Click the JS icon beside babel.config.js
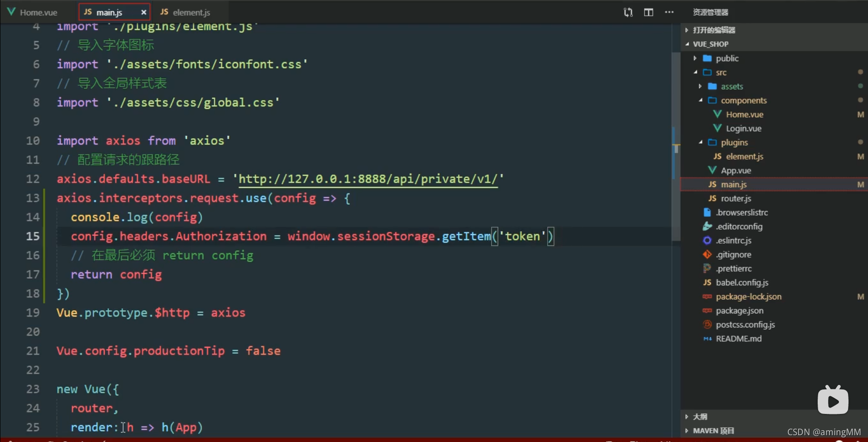The image size is (868, 442). 707,283
